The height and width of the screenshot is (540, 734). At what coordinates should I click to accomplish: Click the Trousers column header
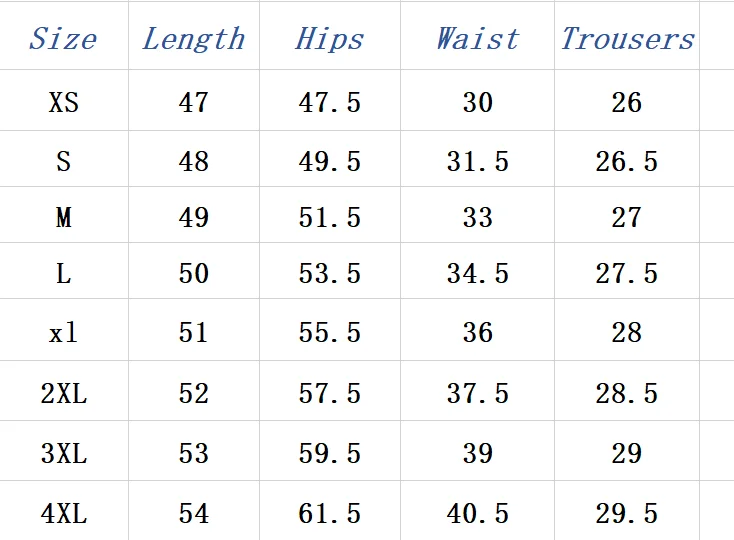(627, 39)
